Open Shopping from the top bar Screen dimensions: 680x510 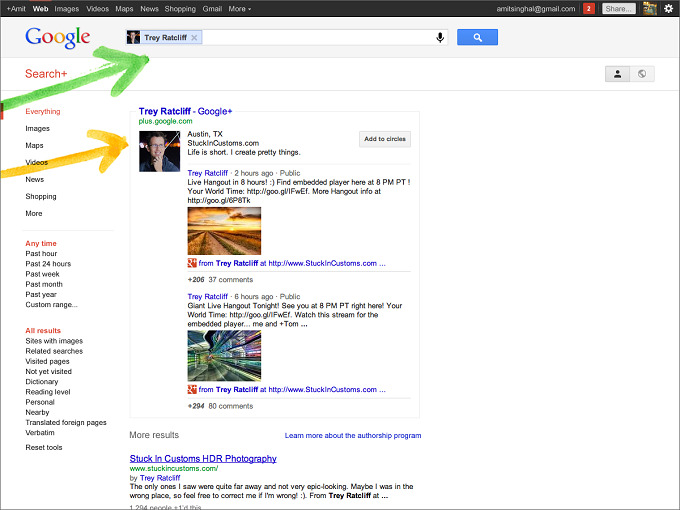180,9
